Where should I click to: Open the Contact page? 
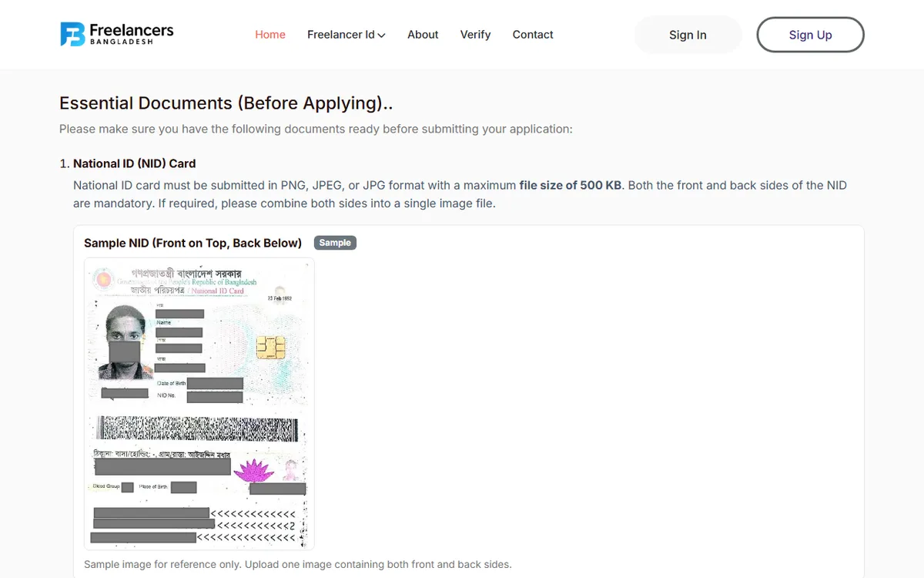pyautogui.click(x=533, y=35)
